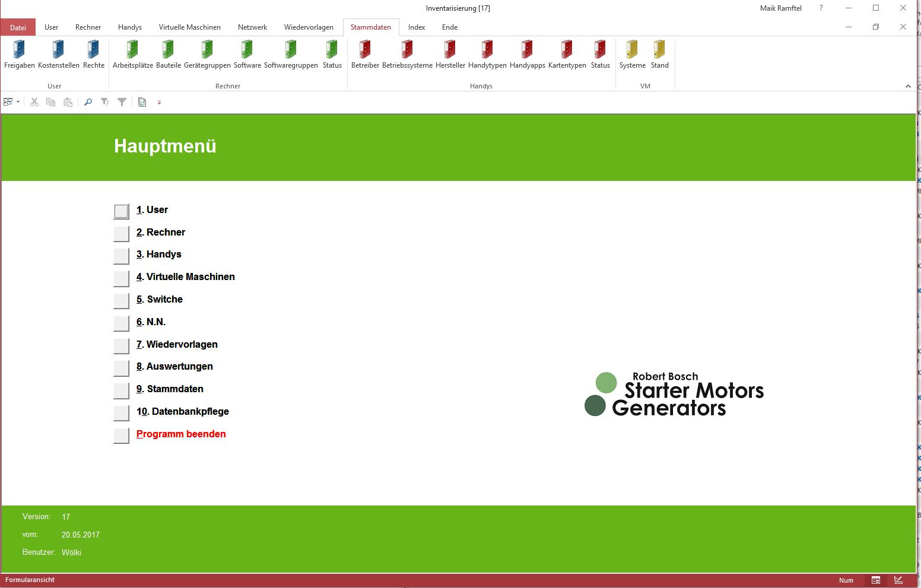Open the Rechte folder in the User group
921x588 pixels.
[93, 55]
